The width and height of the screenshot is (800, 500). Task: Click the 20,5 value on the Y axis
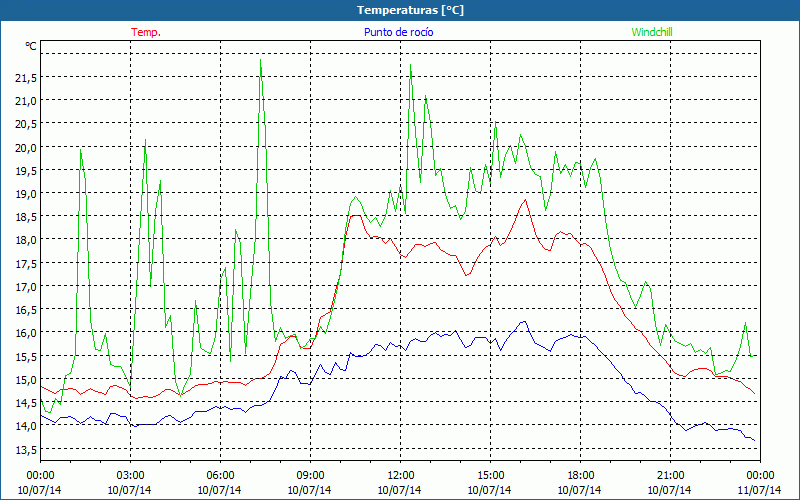point(27,124)
